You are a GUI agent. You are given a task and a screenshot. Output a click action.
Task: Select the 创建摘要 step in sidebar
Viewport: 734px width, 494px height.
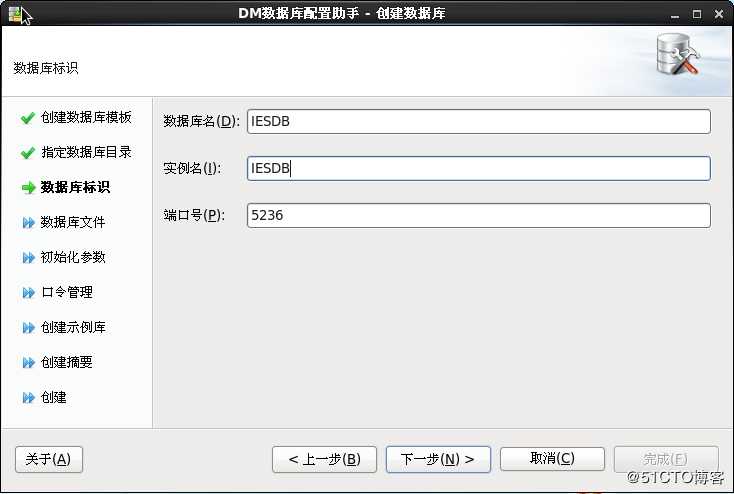(66, 363)
